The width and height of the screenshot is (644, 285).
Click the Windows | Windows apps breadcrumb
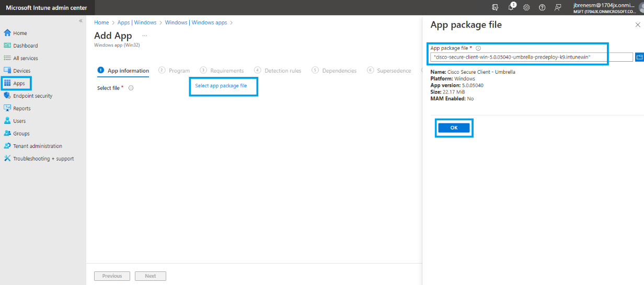click(x=196, y=22)
